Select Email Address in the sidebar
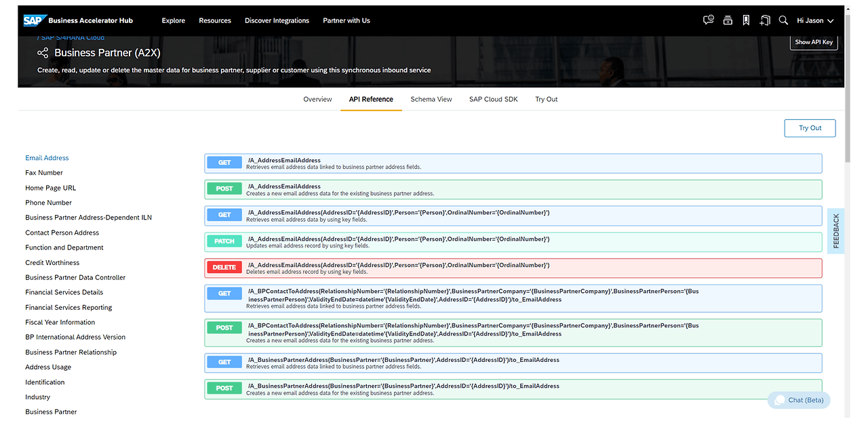This screenshot has height=423, width=868. coord(47,158)
